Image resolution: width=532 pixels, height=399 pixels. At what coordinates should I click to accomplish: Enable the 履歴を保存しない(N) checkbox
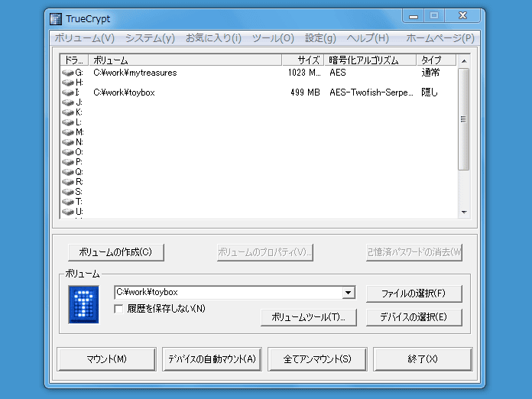[x=118, y=309]
